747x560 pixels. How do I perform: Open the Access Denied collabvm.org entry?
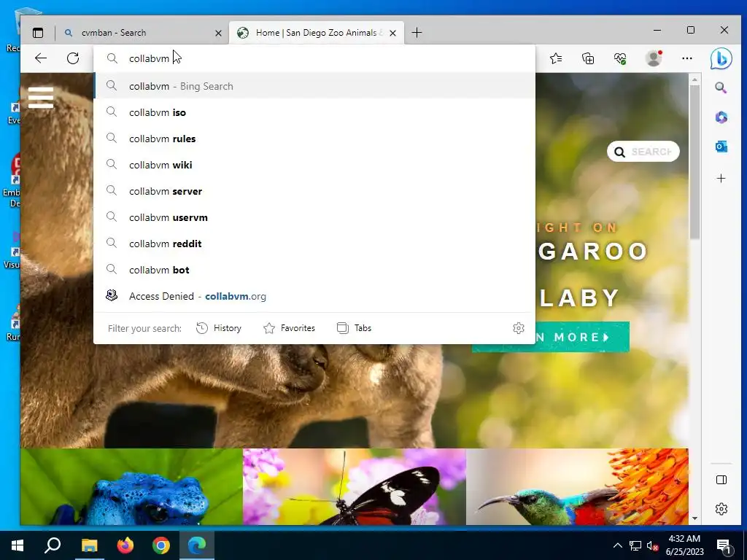click(314, 296)
